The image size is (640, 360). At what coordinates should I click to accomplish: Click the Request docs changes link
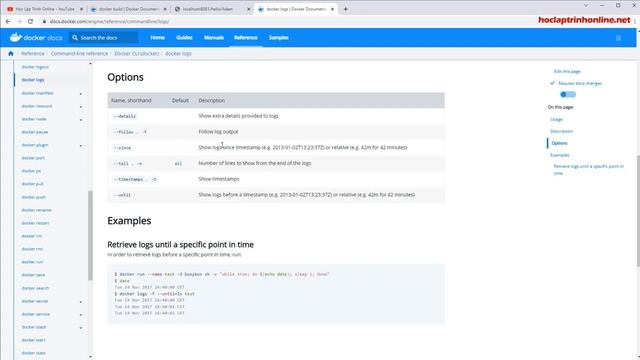[580, 83]
